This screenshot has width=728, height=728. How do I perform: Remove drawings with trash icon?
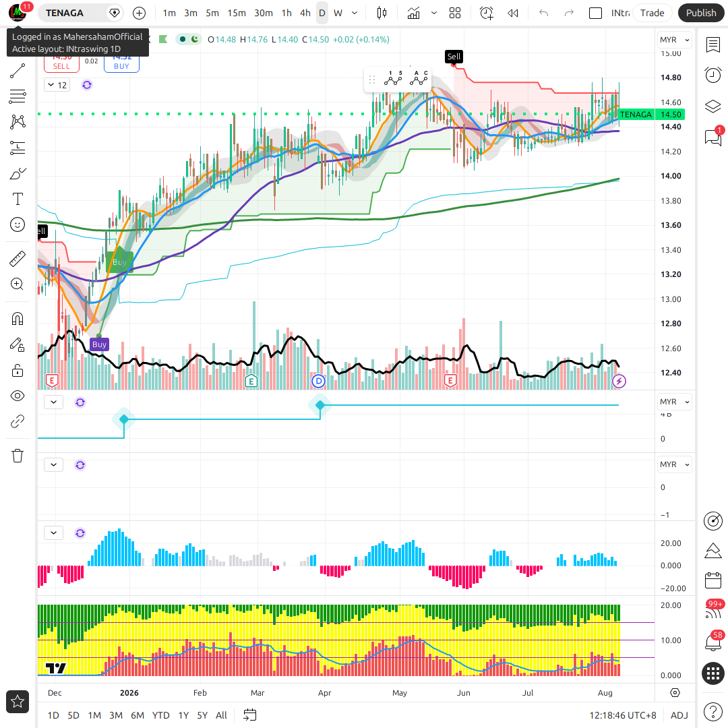18,456
